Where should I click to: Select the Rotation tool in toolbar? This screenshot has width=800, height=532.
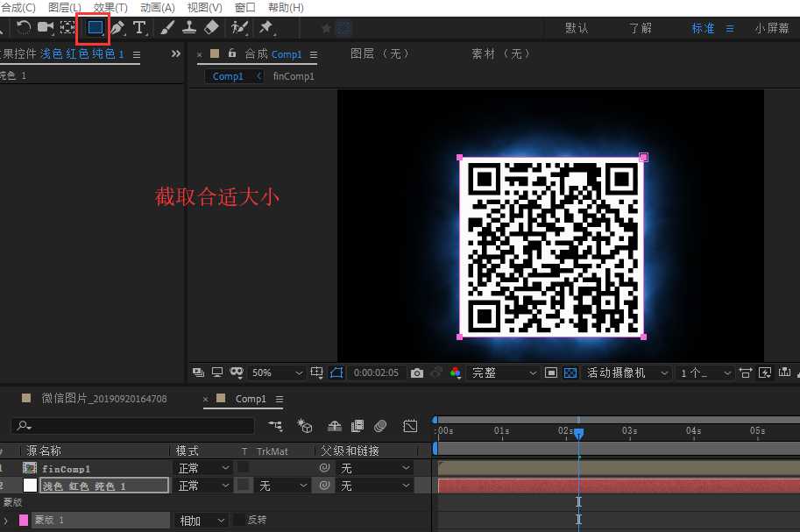tap(25, 28)
